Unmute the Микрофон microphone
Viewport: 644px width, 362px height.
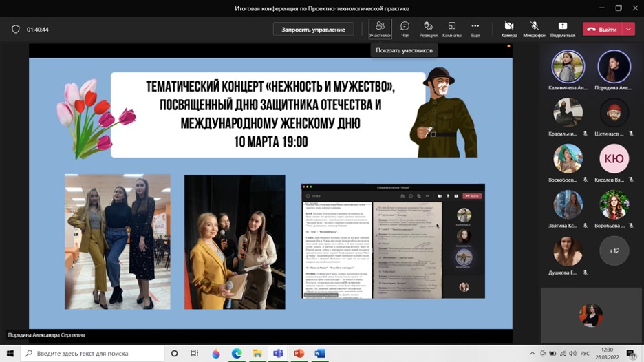[534, 29]
